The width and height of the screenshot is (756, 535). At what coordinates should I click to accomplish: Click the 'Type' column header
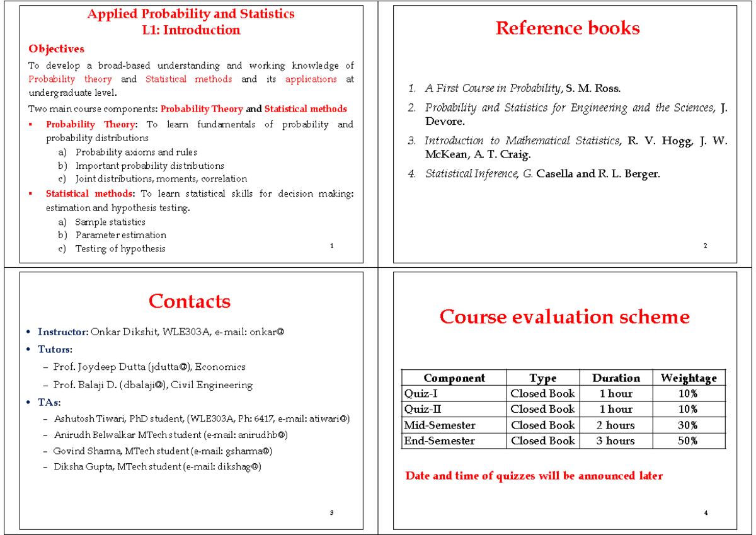pyautogui.click(x=543, y=379)
